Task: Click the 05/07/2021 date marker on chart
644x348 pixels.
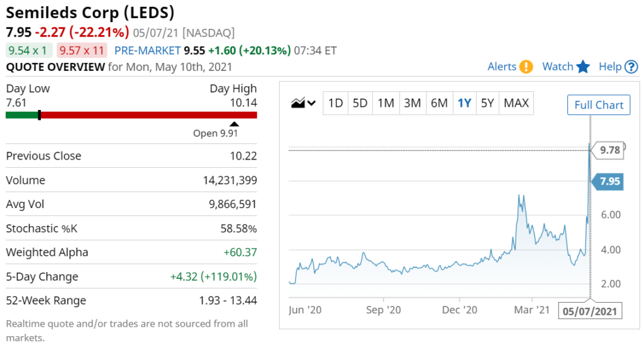Action: pyautogui.click(x=590, y=311)
